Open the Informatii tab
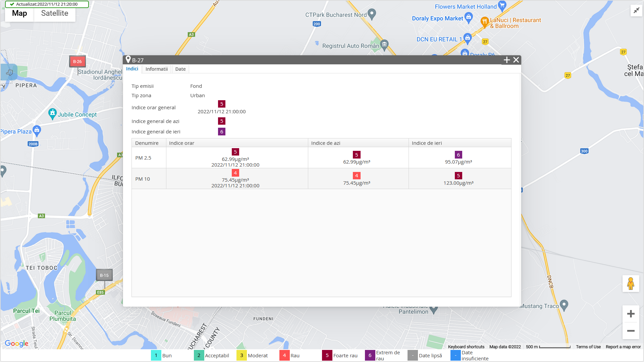The height and width of the screenshot is (362, 644). (156, 69)
